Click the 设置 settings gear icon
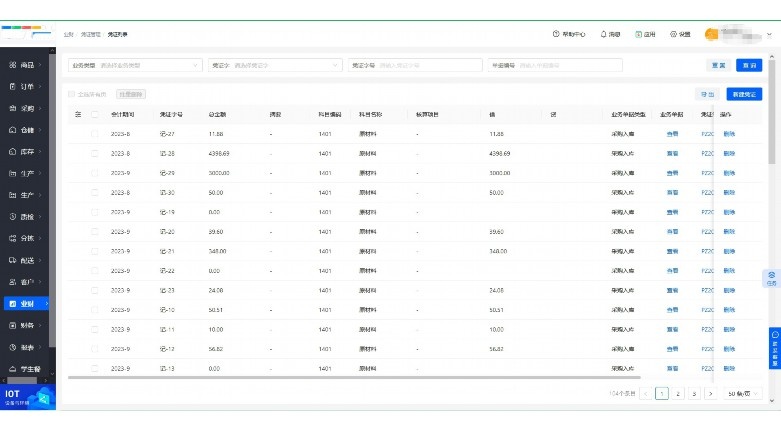The image size is (781, 431). 673,34
